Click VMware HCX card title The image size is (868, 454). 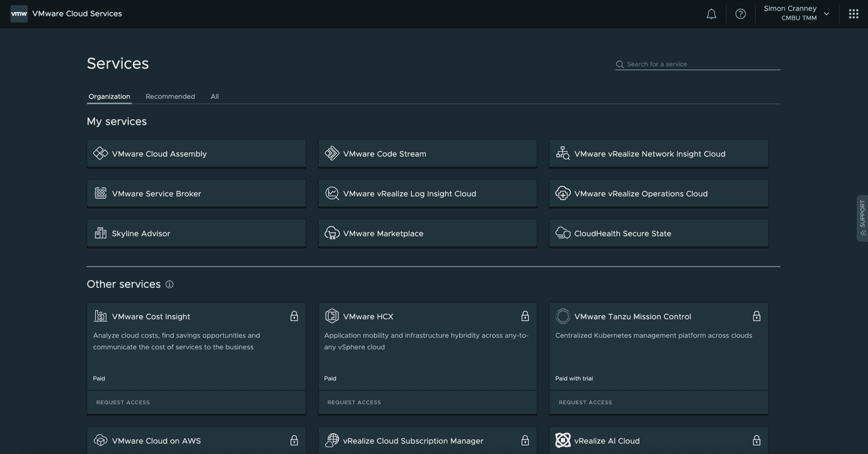(x=368, y=317)
